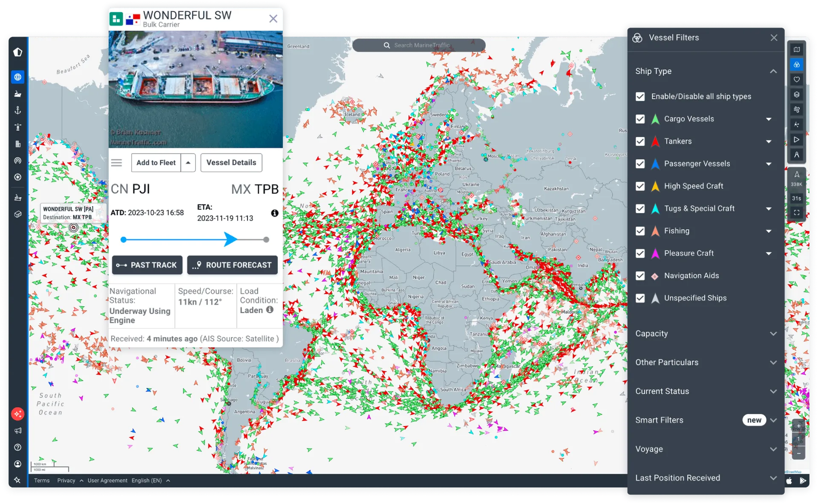Toggle Enable/Disable all ship types checkbox
This screenshot has width=818, height=504.
point(640,96)
